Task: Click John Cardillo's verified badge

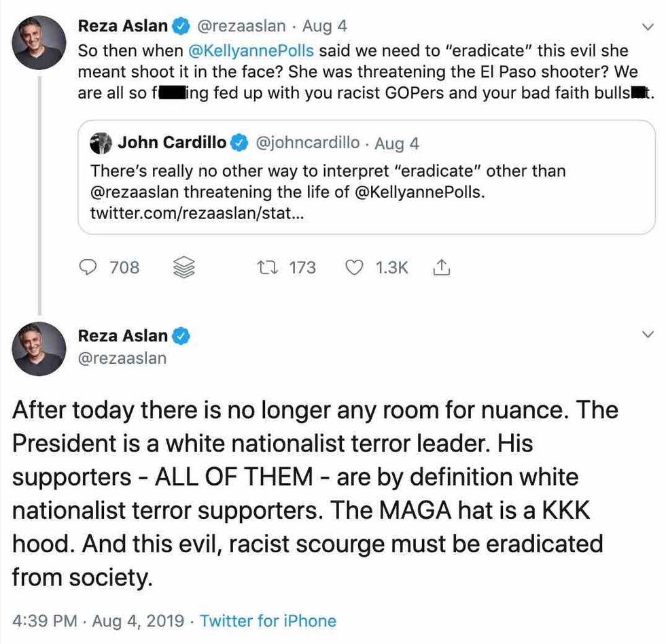Action: (x=239, y=143)
